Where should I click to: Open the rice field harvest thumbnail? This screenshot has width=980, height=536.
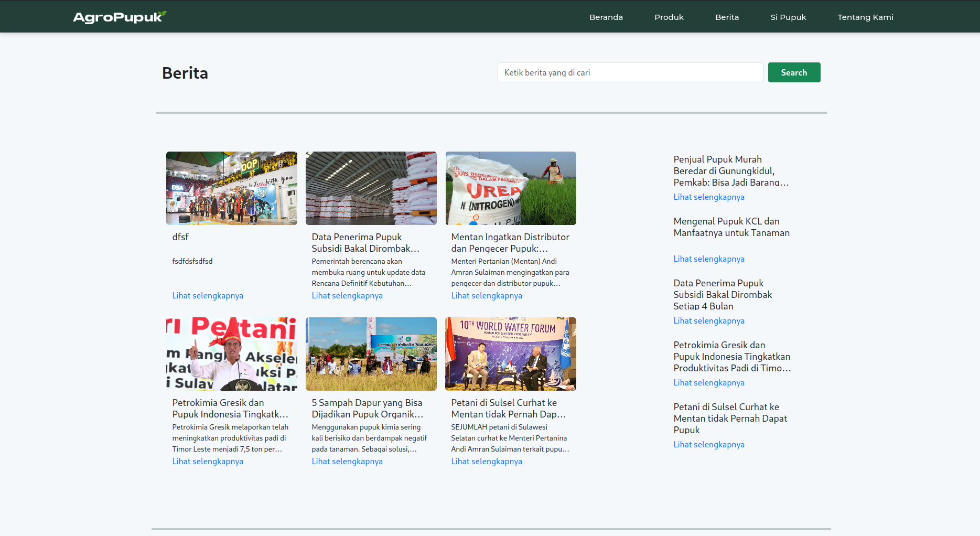pyautogui.click(x=371, y=354)
